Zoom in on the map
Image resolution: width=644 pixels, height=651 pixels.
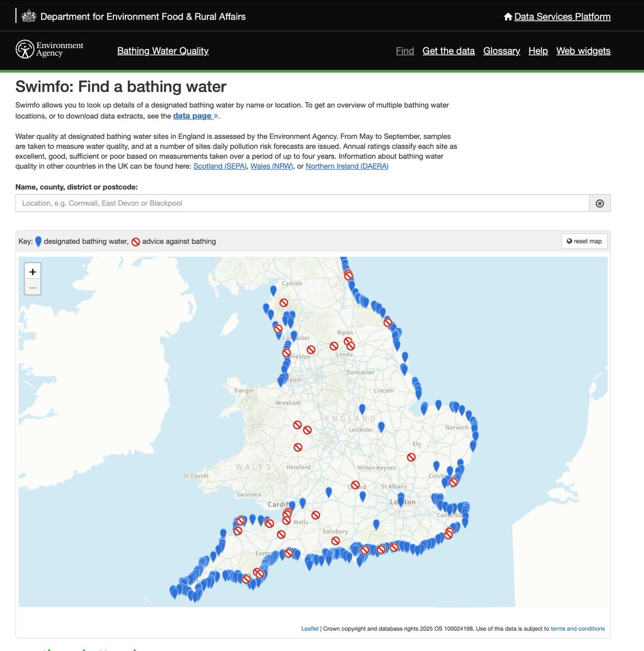[33, 271]
